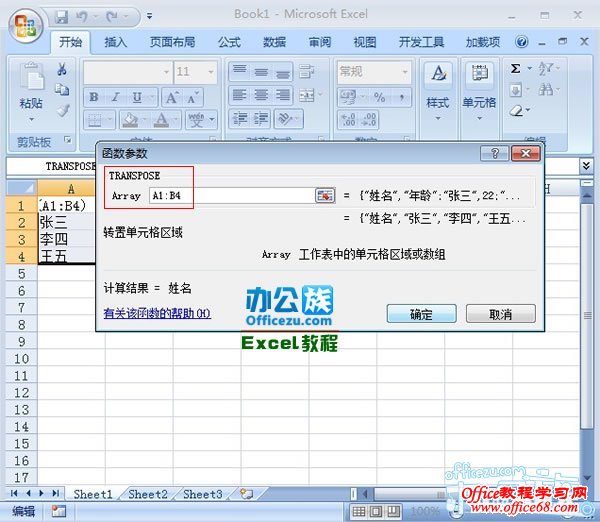Click the Fill Color bucket icon
Screen dimensions: 600x522
tap(130, 120)
